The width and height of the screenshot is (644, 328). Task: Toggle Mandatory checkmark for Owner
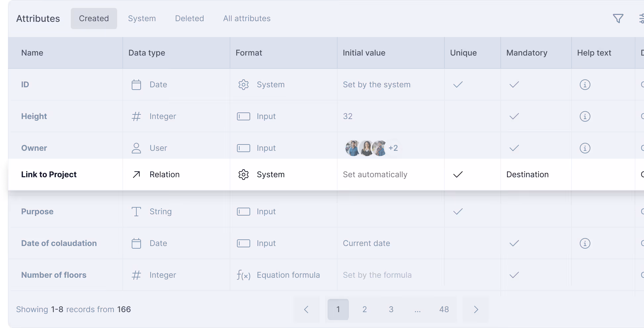click(x=514, y=148)
